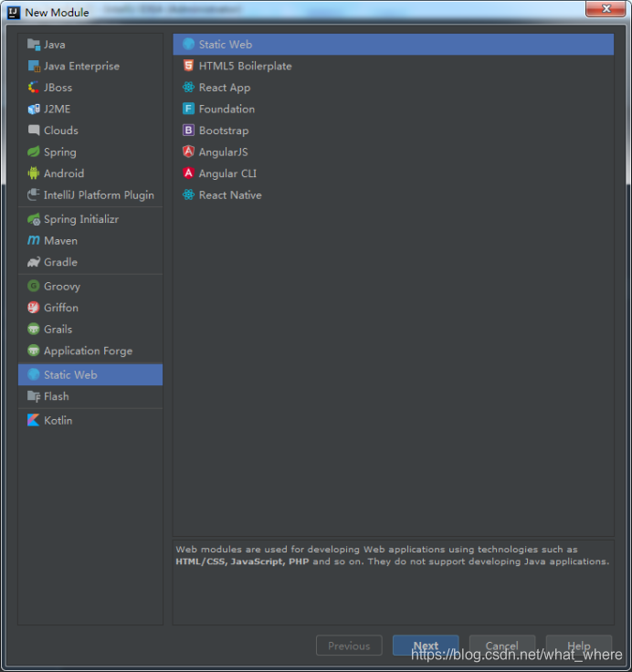Click the Kotlin K logo icon
632x672 pixels.
(34, 420)
